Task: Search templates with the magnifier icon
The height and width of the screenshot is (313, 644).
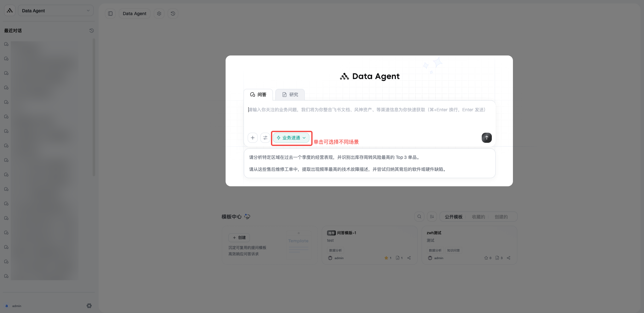Action: [419, 217]
